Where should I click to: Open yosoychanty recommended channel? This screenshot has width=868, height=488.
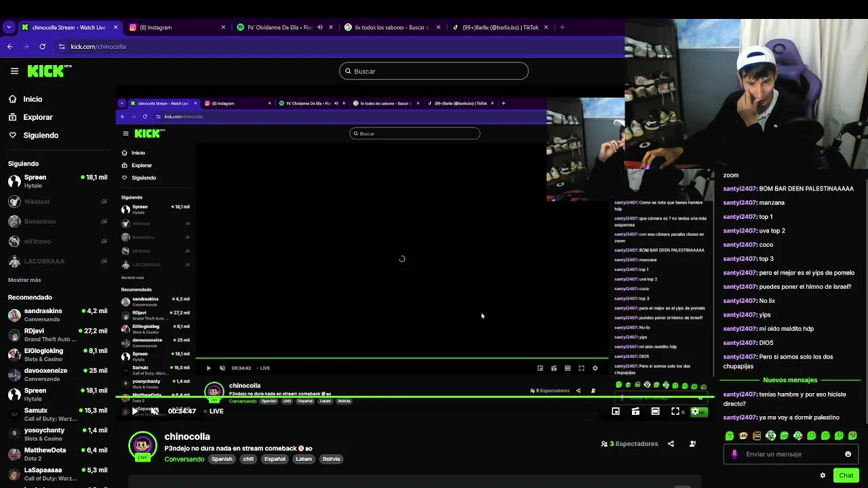(x=57, y=434)
